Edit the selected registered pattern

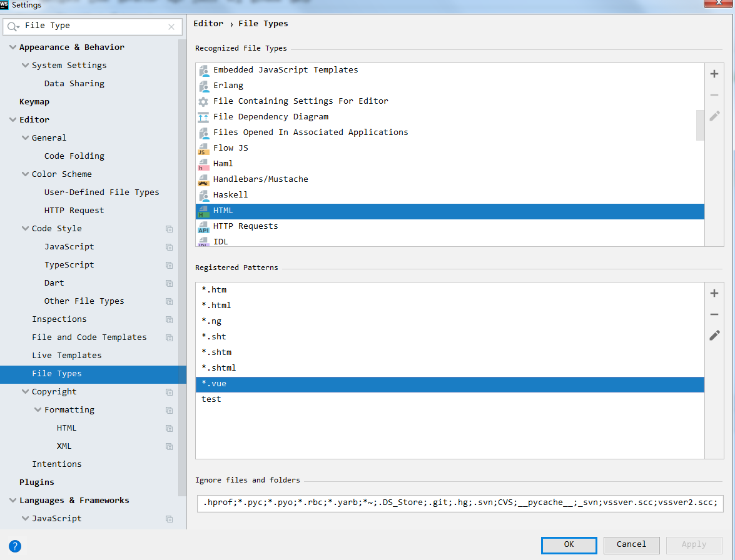coord(714,335)
